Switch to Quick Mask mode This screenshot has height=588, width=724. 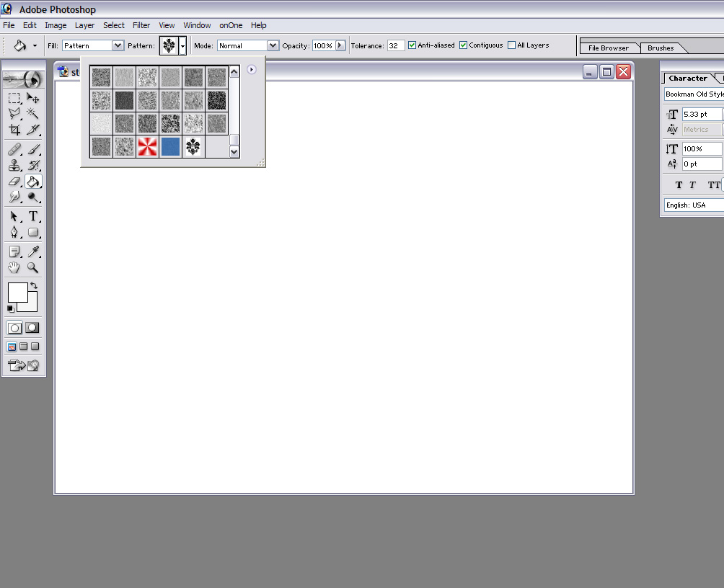[32, 328]
